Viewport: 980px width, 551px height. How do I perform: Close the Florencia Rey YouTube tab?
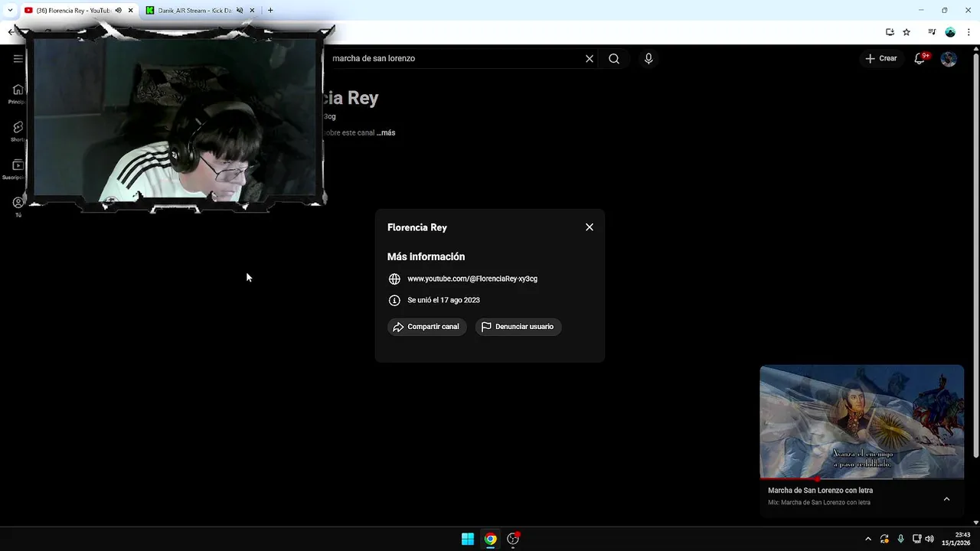coord(131,11)
